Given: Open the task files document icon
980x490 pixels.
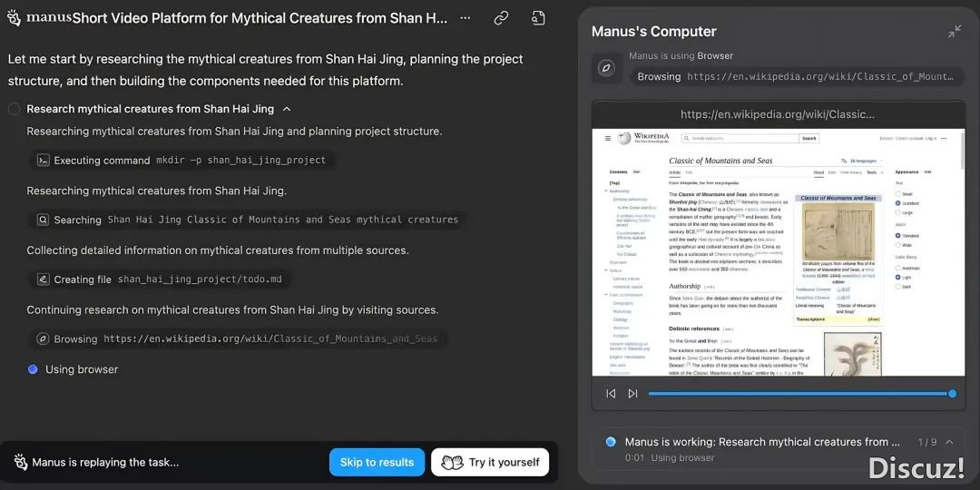Looking at the screenshot, I should coord(538,18).
